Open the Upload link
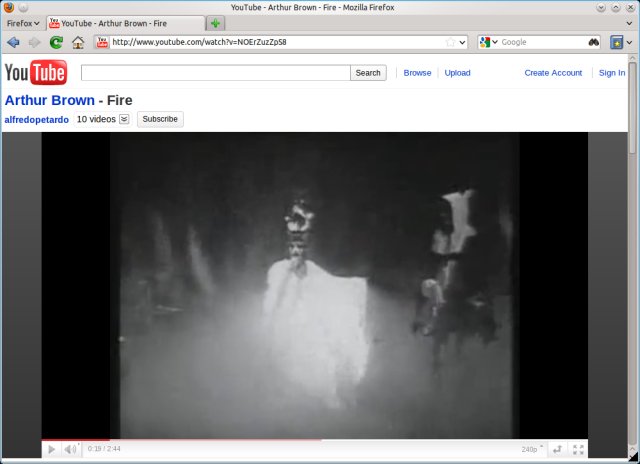 457,73
